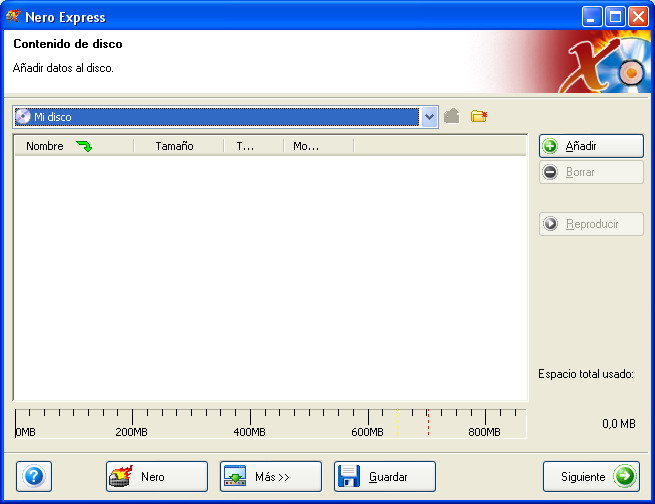Click the Reproducir play button
The width and height of the screenshot is (655, 504).
591,224
